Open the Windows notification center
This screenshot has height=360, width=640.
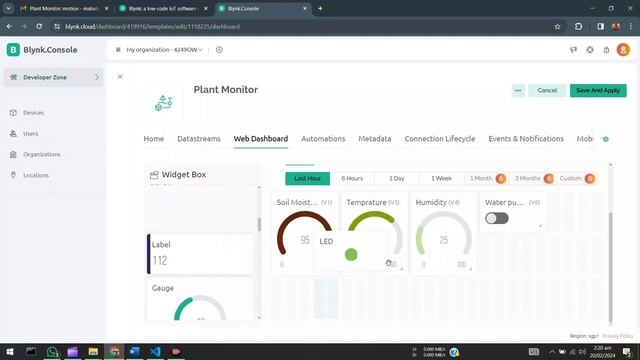tap(627, 351)
